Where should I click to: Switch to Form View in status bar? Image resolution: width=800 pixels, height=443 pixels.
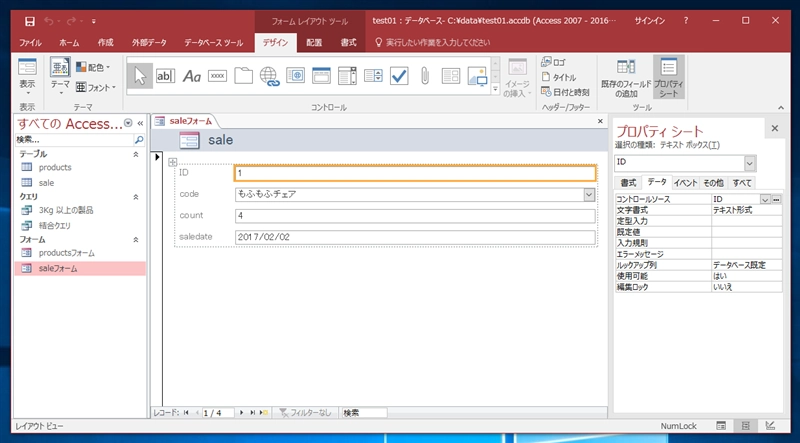tap(721, 426)
